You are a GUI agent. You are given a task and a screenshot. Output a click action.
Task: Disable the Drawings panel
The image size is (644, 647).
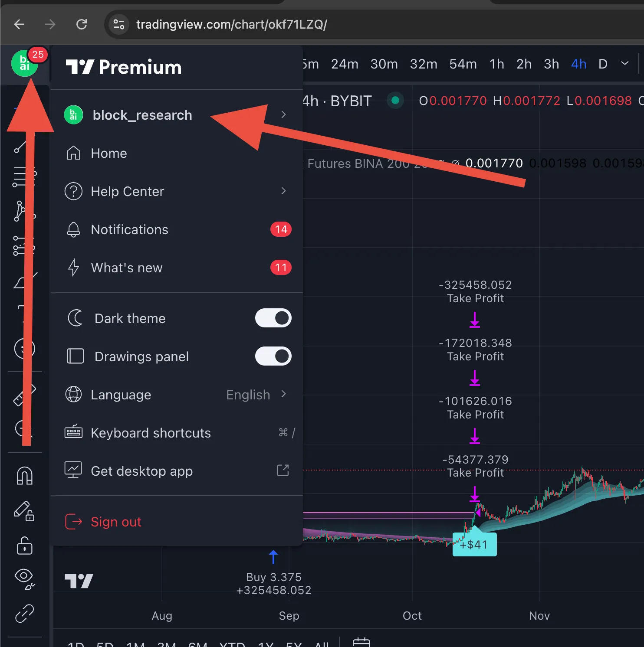pyautogui.click(x=273, y=356)
